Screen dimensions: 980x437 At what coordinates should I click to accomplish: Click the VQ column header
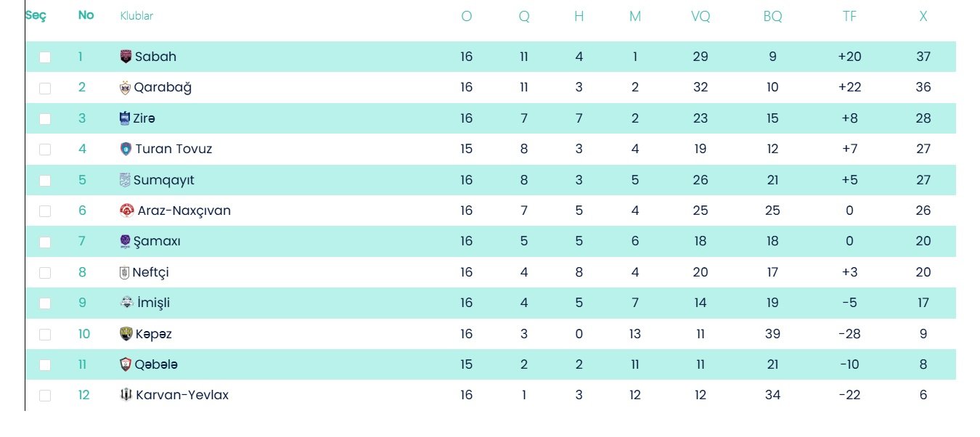click(x=701, y=16)
